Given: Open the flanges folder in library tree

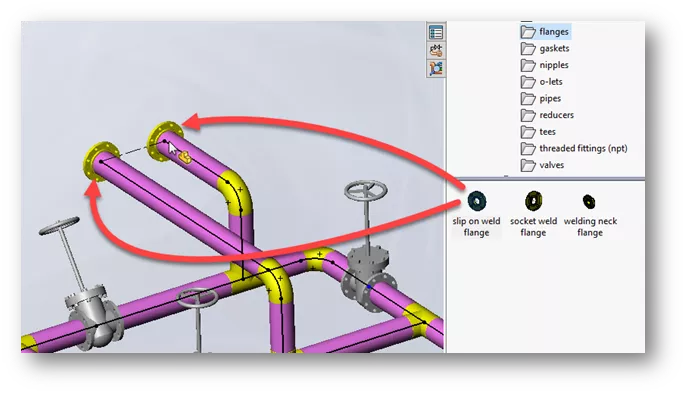Looking at the screenshot, I should click(545, 32).
